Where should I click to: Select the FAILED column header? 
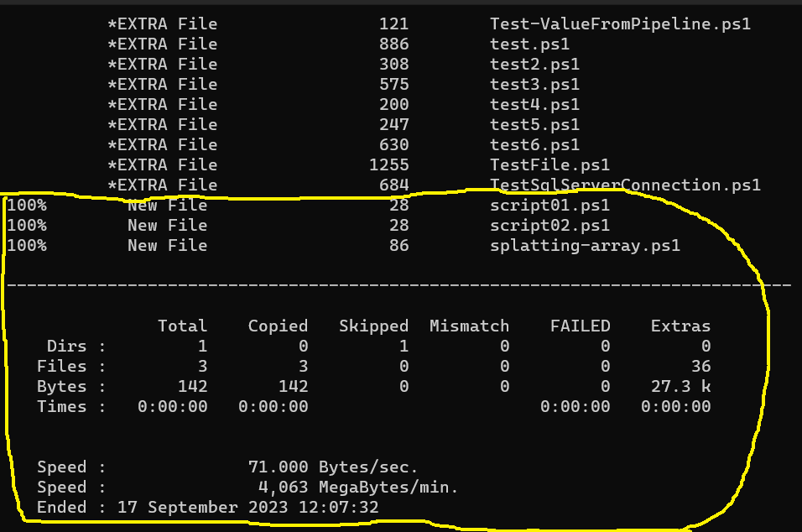[580, 326]
